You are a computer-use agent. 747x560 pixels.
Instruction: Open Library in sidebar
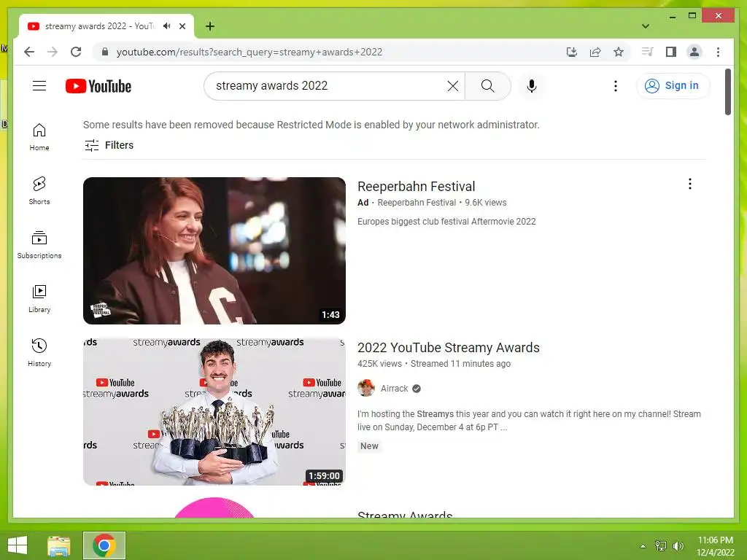tap(39, 298)
